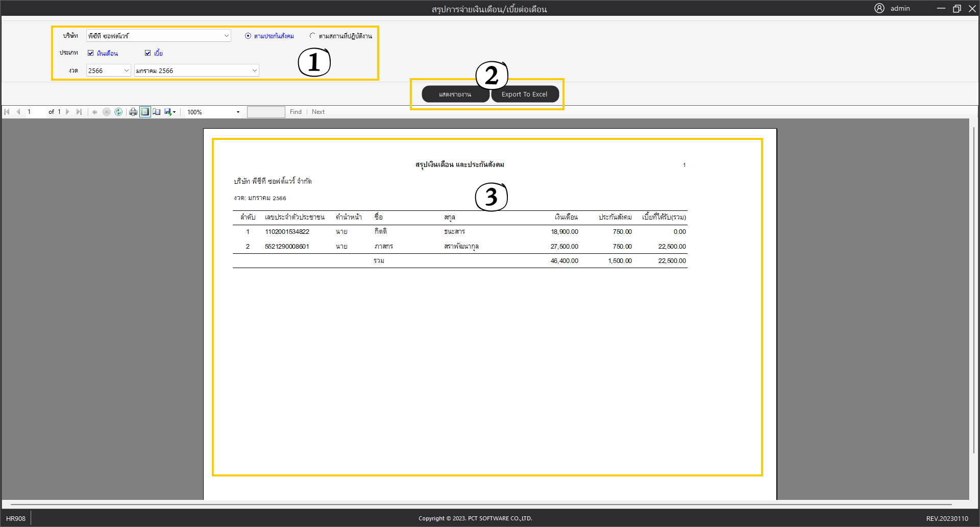Open the 100% zoom level dropdown
Viewport: 980px width, 527px height.
(238, 112)
